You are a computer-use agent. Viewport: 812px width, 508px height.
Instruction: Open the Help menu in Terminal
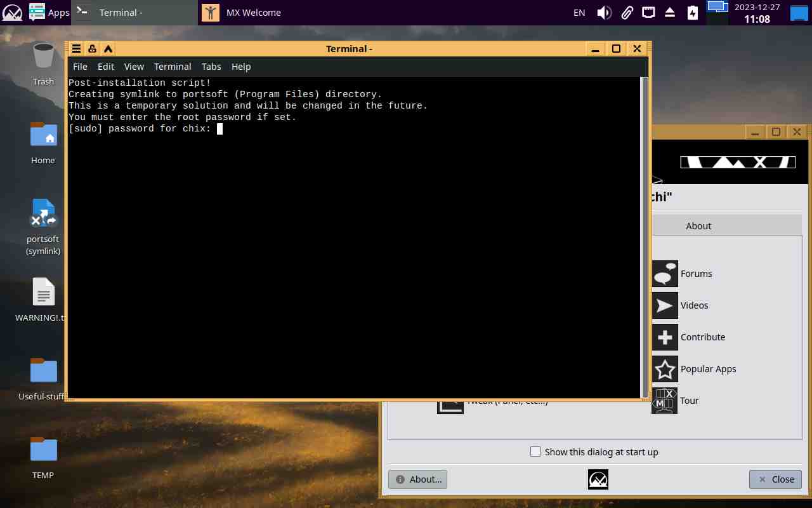coord(241,67)
